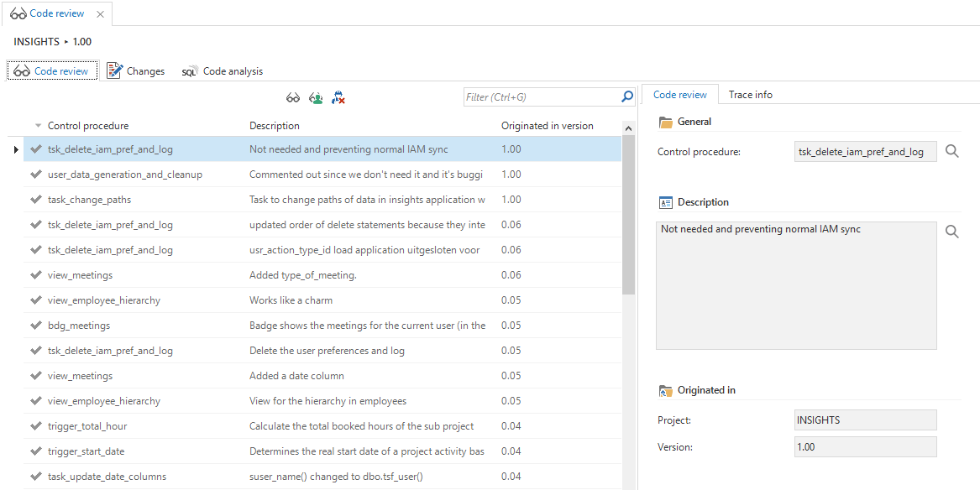Click INSIGHTS in the breadcrumb

[36, 42]
